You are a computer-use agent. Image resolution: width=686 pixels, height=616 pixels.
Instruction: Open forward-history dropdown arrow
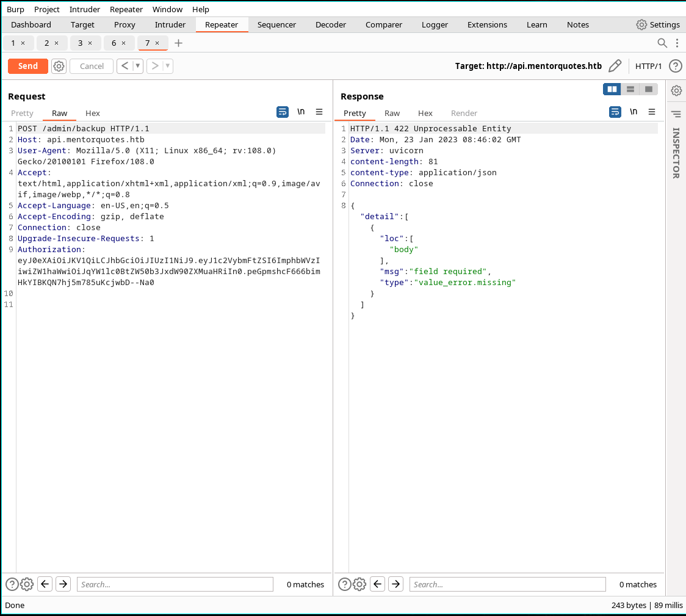[x=168, y=66]
